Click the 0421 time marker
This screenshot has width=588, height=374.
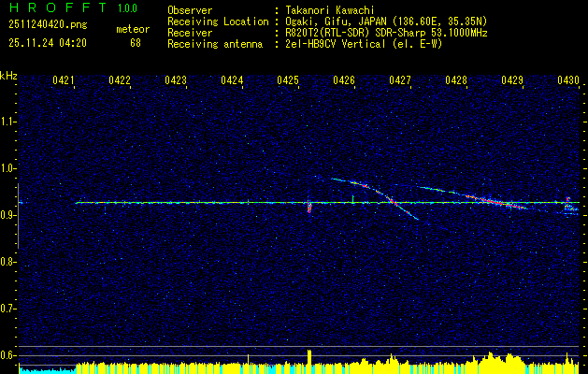(x=64, y=79)
